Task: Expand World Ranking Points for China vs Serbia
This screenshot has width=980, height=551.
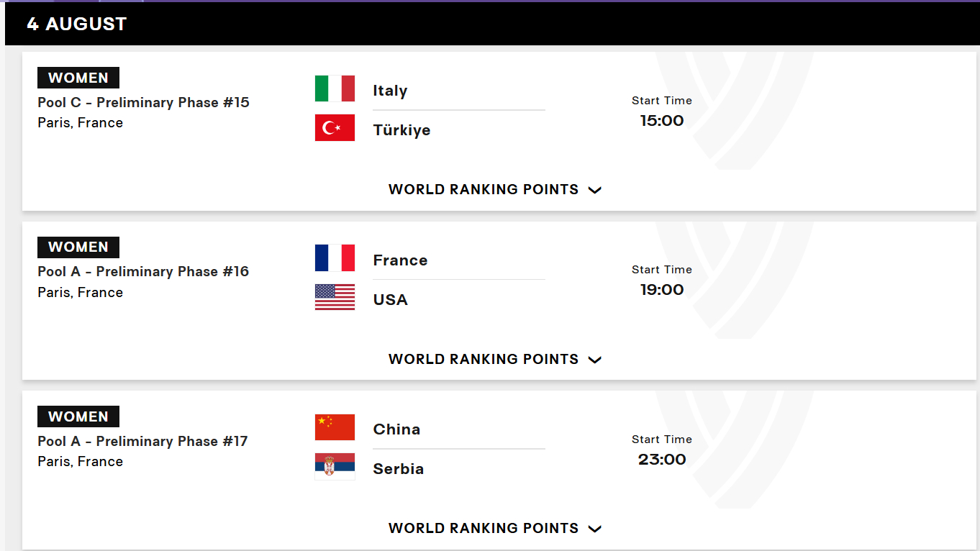Action: pos(495,528)
